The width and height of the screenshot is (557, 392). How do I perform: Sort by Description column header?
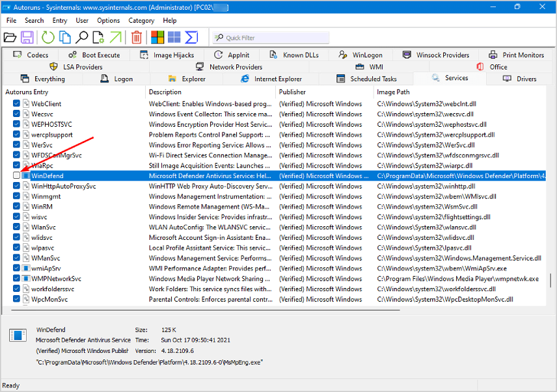[211, 92]
